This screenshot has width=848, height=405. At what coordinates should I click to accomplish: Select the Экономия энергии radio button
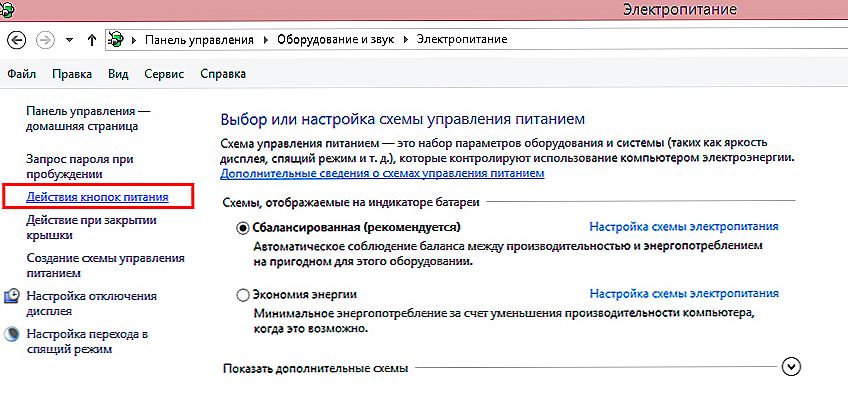tap(243, 295)
